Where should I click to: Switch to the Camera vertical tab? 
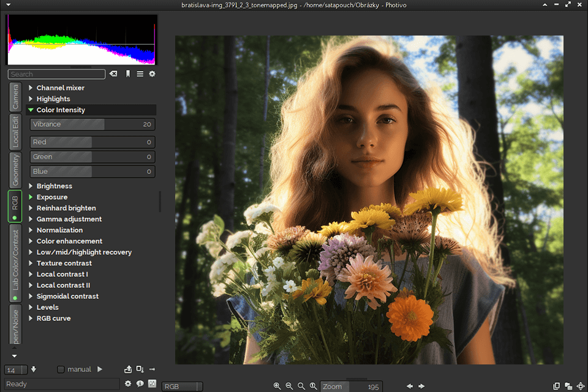coord(15,97)
